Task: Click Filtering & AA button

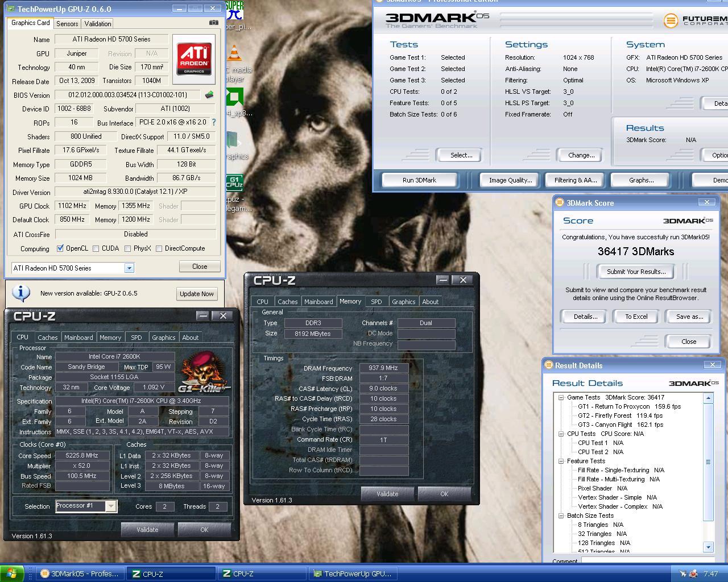Action: [576, 180]
